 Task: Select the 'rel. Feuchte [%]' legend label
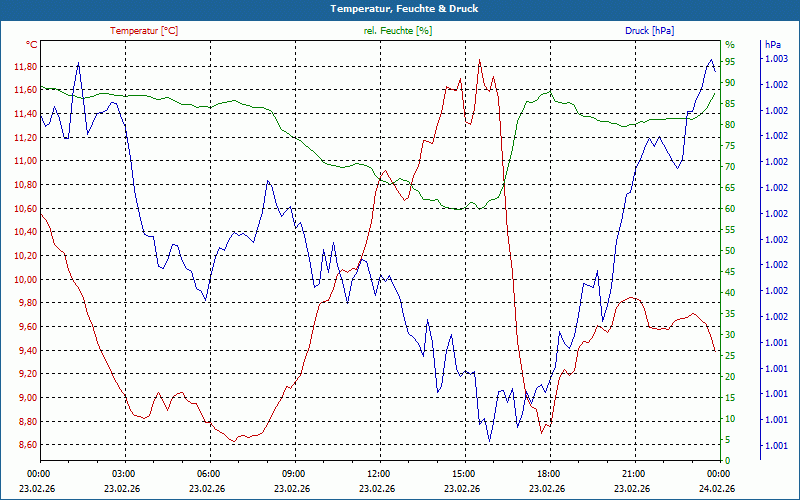click(397, 31)
